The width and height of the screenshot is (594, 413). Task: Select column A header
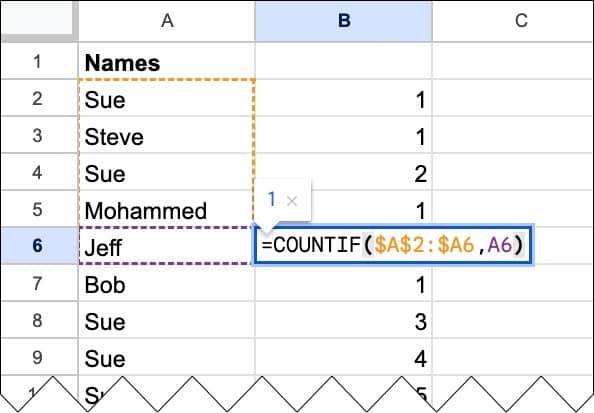tap(167, 21)
